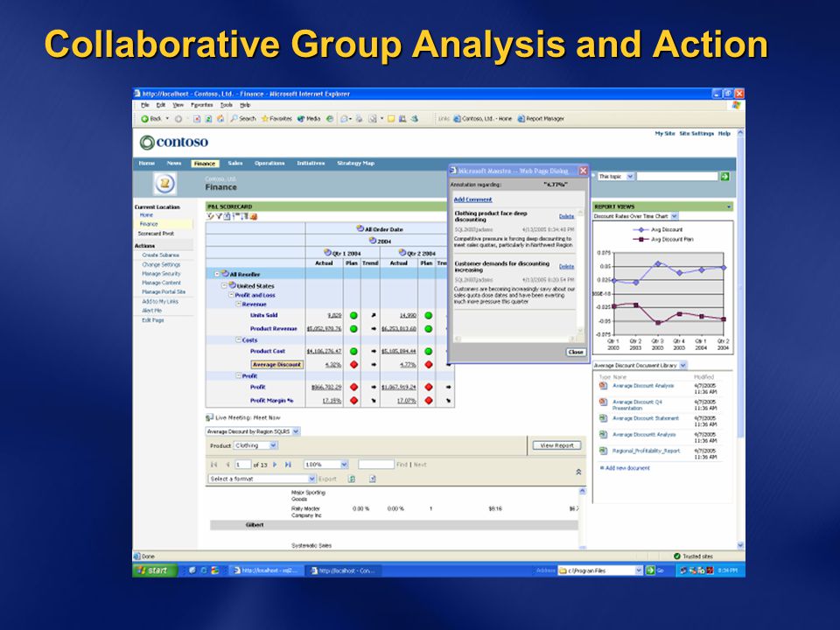Open File menu in Internet Explorer
Image resolution: width=840 pixels, height=630 pixels.
144,105
